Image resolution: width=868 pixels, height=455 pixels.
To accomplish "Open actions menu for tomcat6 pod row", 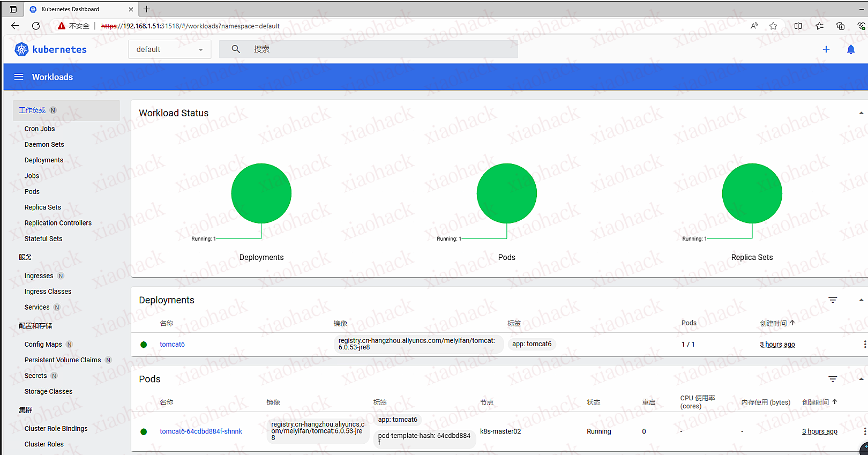I will point(864,431).
